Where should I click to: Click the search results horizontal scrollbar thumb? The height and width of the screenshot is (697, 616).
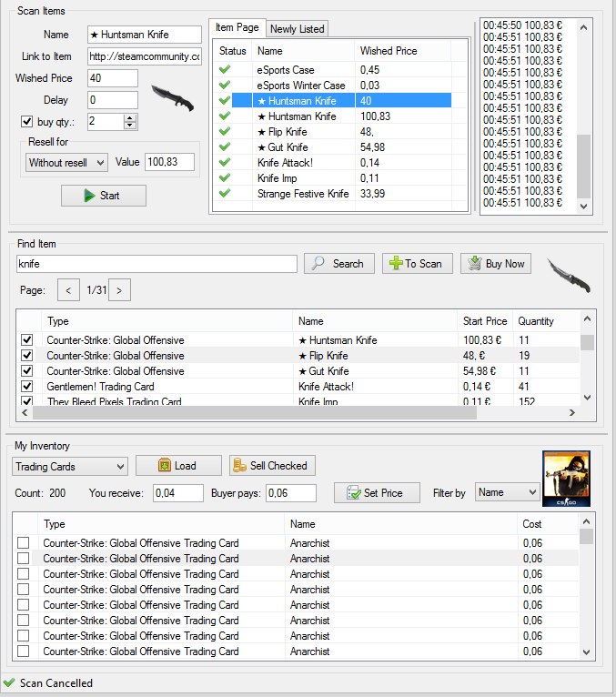(x=254, y=412)
